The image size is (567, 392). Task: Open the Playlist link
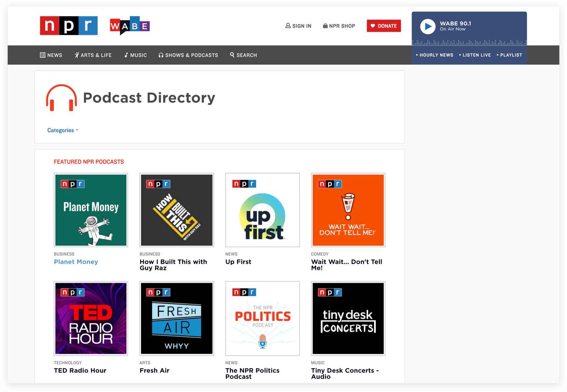click(510, 55)
